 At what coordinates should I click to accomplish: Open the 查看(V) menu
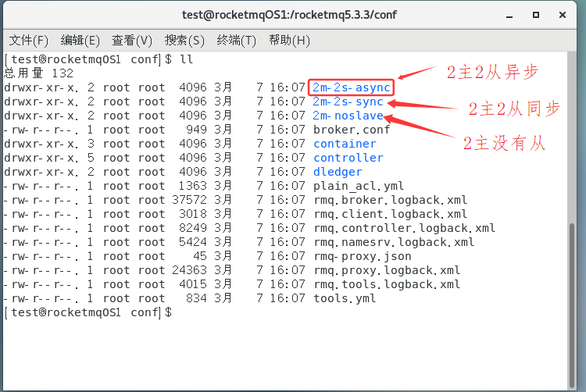(x=132, y=41)
